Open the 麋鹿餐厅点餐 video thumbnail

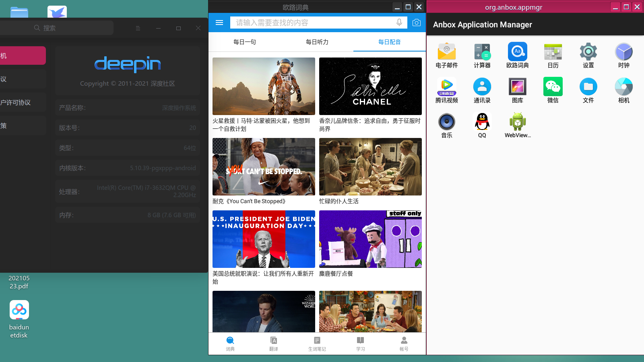click(370, 239)
